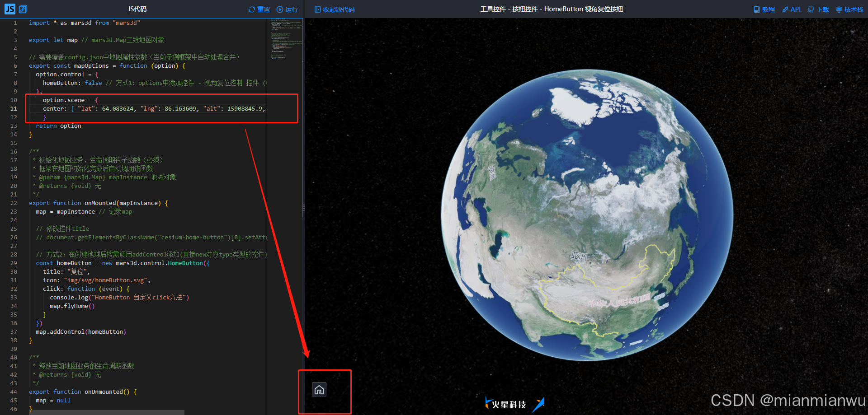Click "click: function (event)" on line 32
This screenshot has width=868, height=415.
click(86, 289)
